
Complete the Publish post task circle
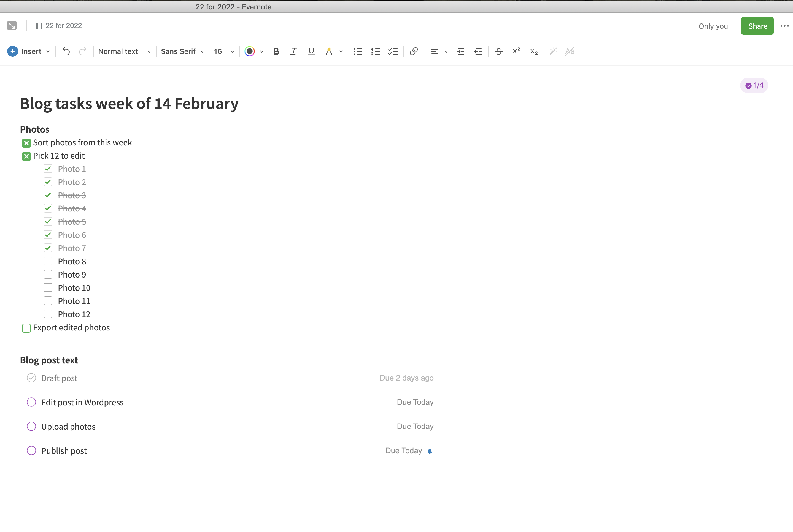point(31,450)
